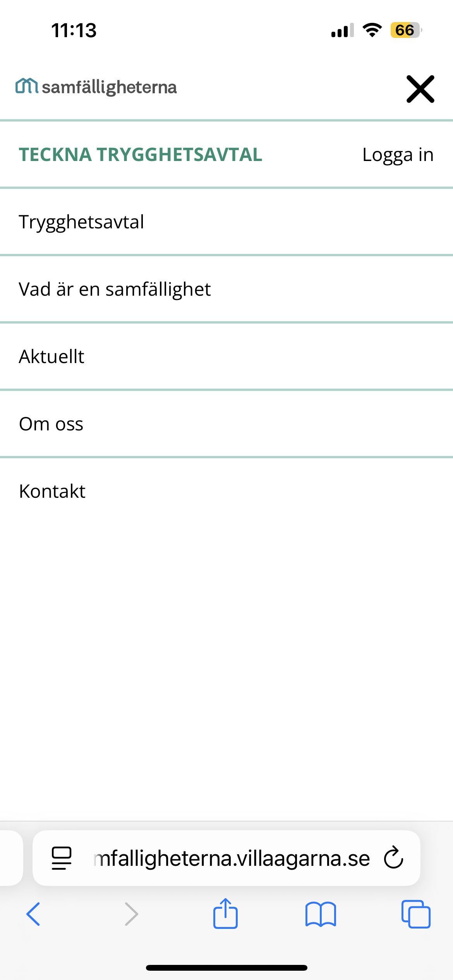
Task: Close the navigation menu with X
Action: click(420, 89)
